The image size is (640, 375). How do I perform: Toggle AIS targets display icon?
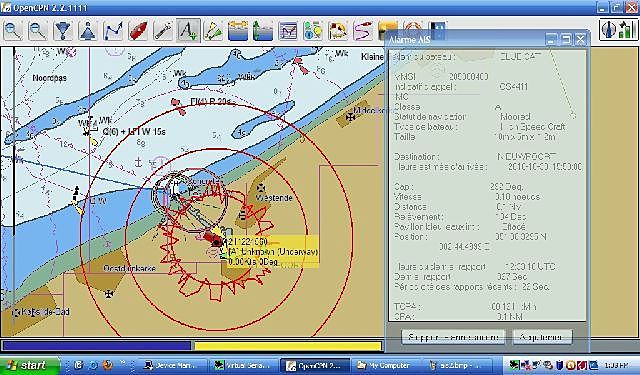213,31
